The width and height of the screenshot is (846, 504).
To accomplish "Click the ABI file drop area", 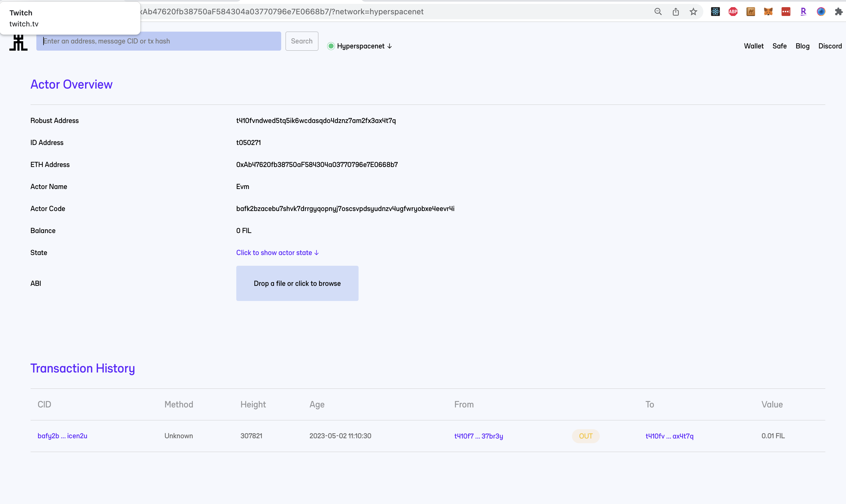I will [x=297, y=283].
